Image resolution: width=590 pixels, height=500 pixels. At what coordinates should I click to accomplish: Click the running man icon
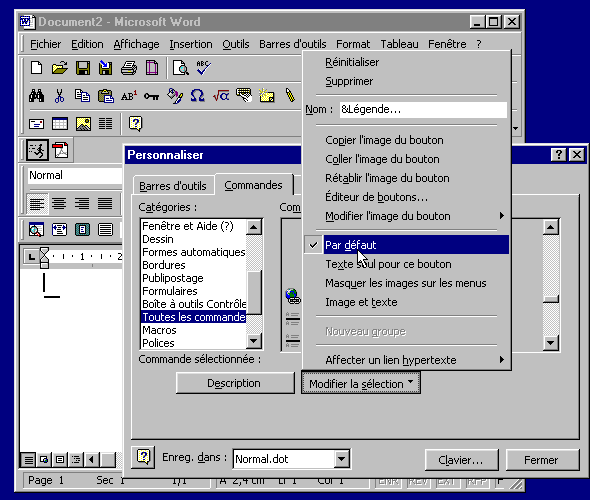pyautogui.click(x=37, y=150)
